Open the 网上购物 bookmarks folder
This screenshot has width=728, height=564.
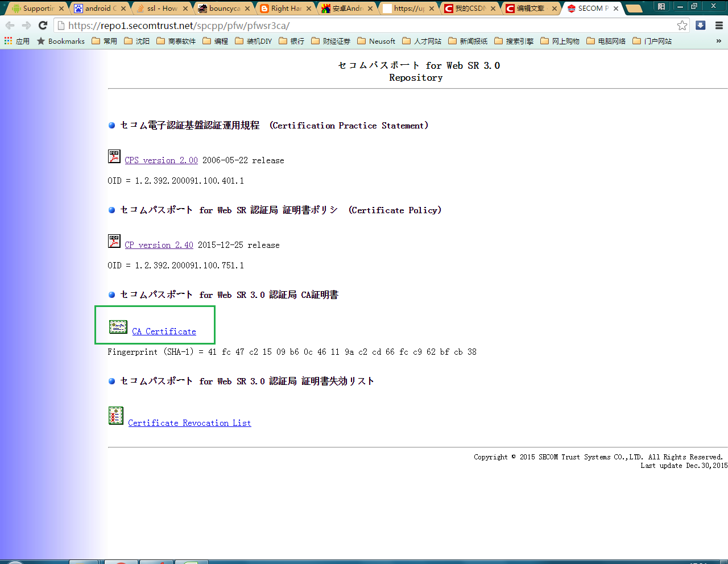[560, 41]
